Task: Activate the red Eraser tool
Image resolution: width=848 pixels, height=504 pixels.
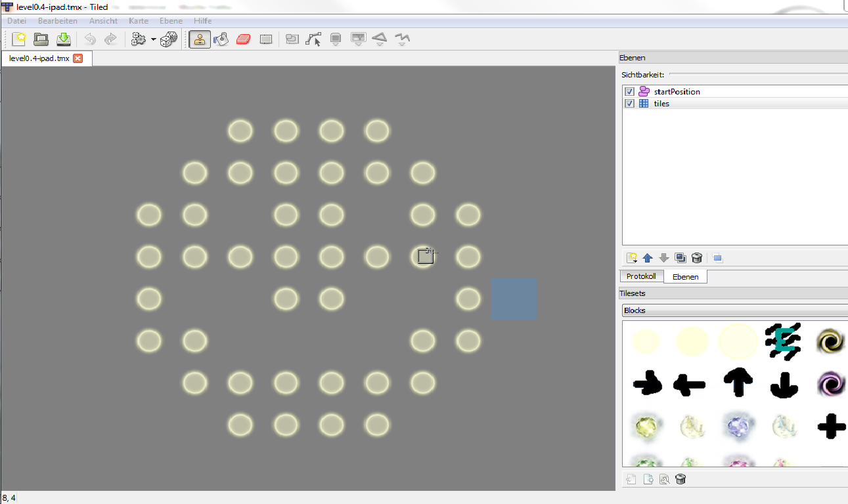Action: point(243,39)
